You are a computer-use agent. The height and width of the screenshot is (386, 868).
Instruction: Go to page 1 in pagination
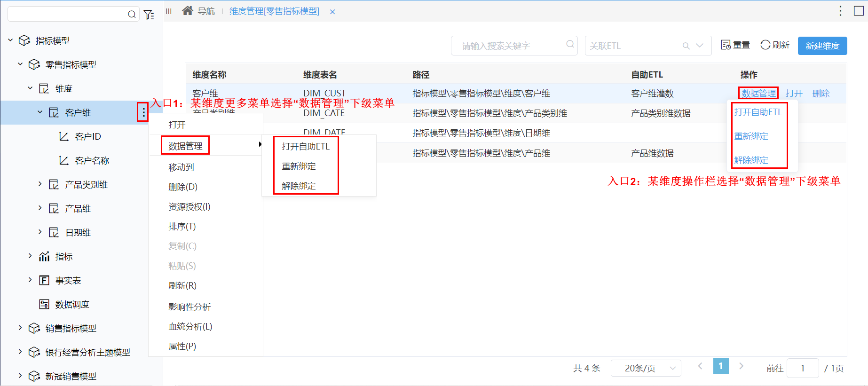721,366
